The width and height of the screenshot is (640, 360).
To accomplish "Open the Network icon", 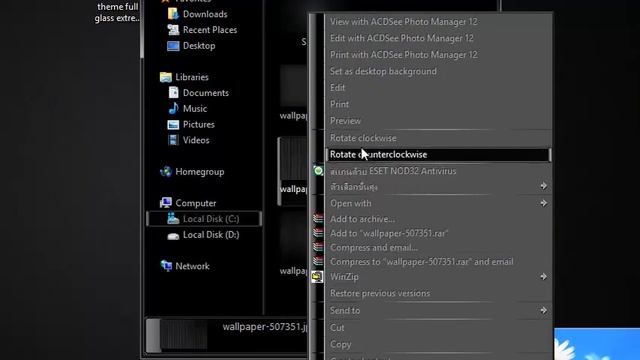I will (166, 266).
